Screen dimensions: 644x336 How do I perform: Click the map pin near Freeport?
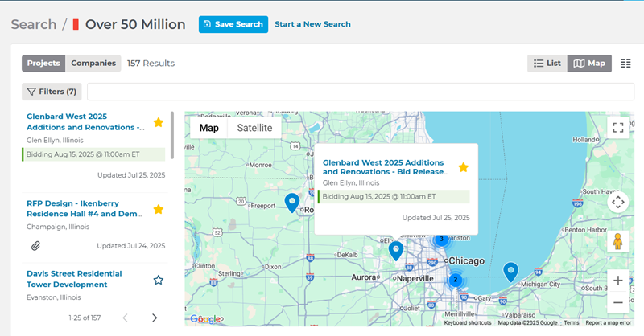tap(292, 203)
